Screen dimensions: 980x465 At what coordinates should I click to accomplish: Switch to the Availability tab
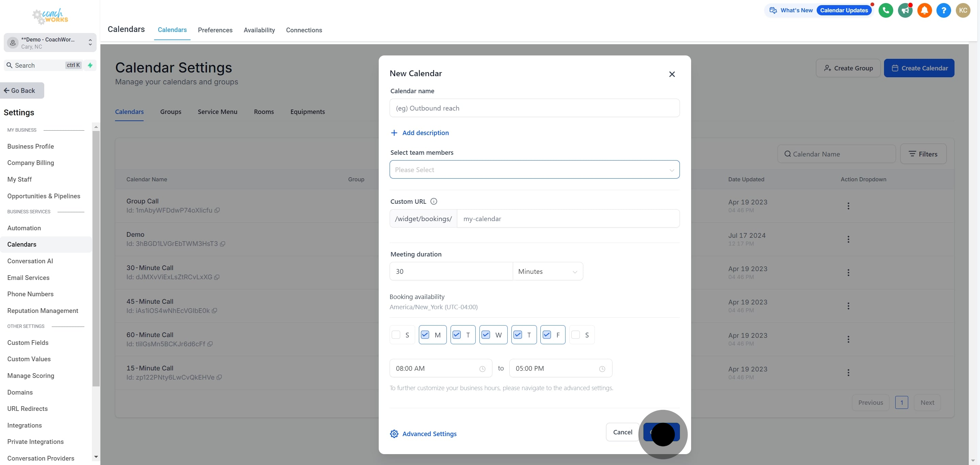(259, 30)
